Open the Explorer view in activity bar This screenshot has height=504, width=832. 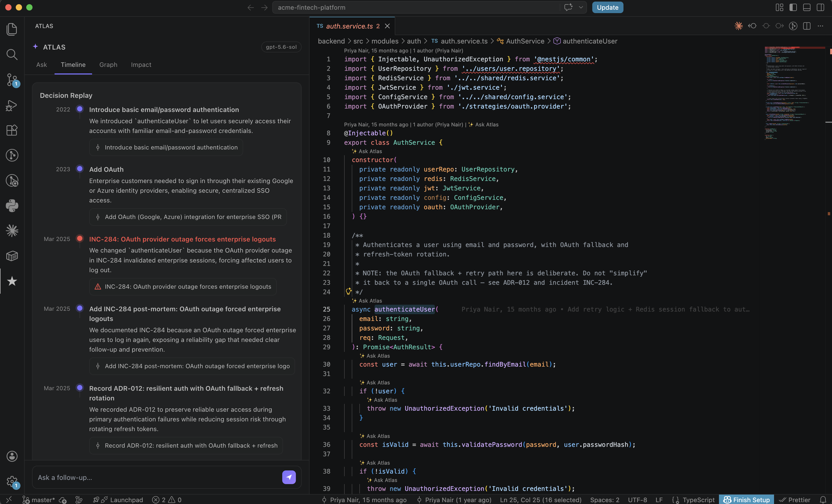point(12,29)
